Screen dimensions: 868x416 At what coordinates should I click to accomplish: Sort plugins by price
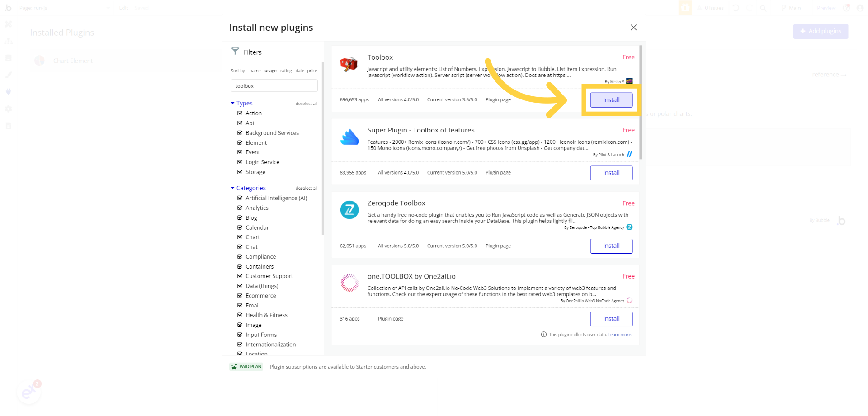coord(312,71)
